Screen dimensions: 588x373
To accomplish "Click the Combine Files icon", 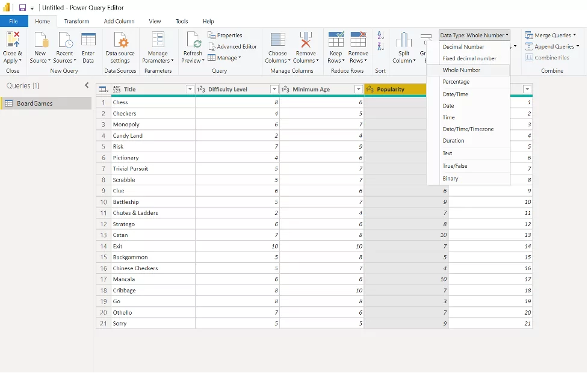I will tap(529, 58).
